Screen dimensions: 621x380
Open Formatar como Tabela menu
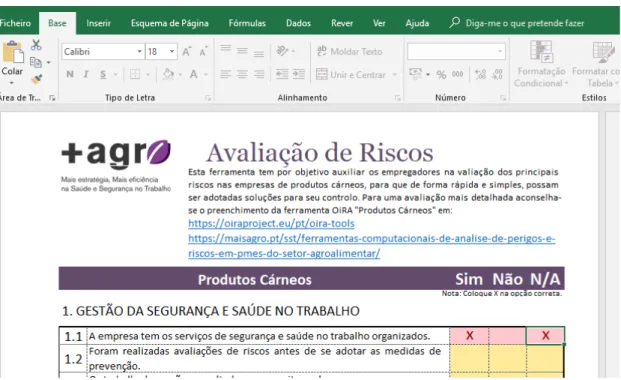[596, 64]
